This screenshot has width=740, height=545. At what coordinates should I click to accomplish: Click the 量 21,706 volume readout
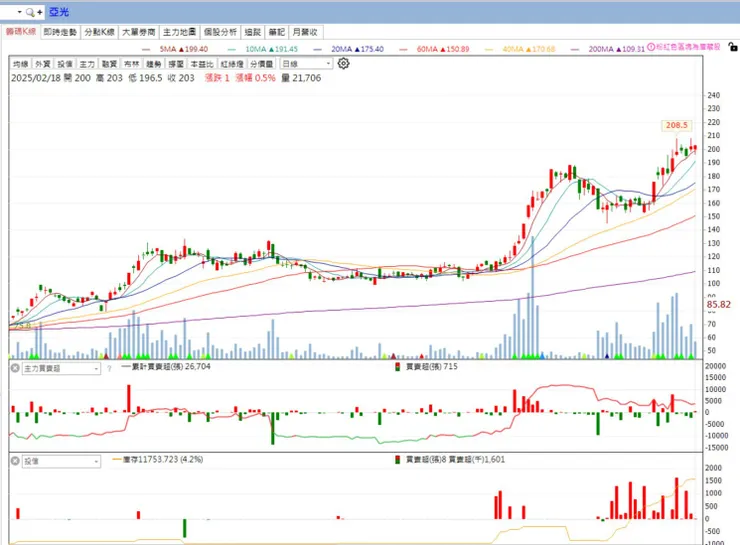tap(301, 78)
